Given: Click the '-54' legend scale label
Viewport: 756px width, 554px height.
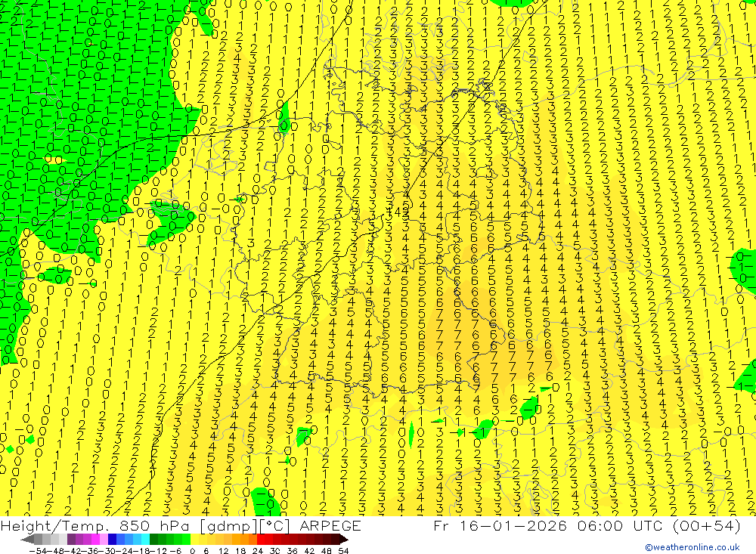Looking at the screenshot, I should [38, 551].
